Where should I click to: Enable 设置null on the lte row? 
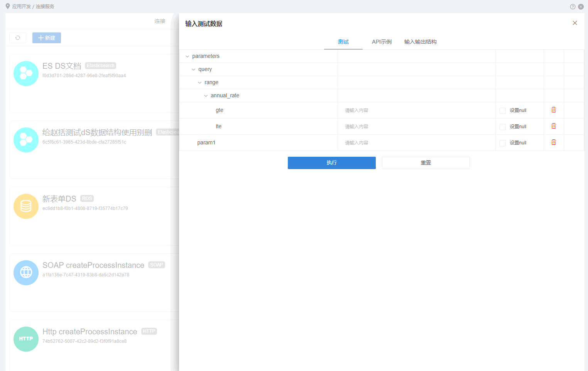click(x=503, y=126)
